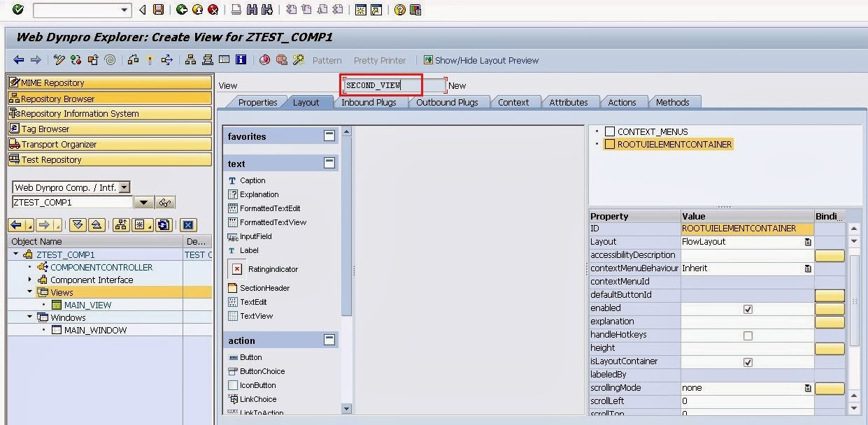This screenshot has width=868, height=425.
Task: Open the ZTEST_COMP1 history dropdown arrow
Action: [x=143, y=203]
